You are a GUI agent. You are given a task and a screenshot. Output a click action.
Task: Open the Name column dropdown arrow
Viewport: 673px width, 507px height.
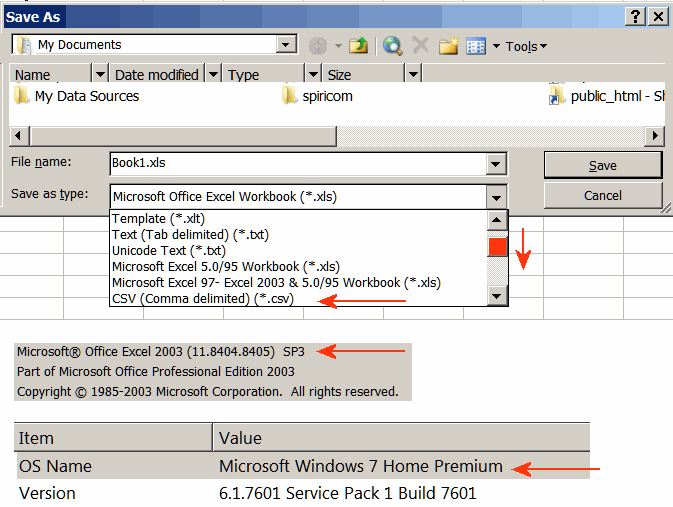(x=100, y=74)
